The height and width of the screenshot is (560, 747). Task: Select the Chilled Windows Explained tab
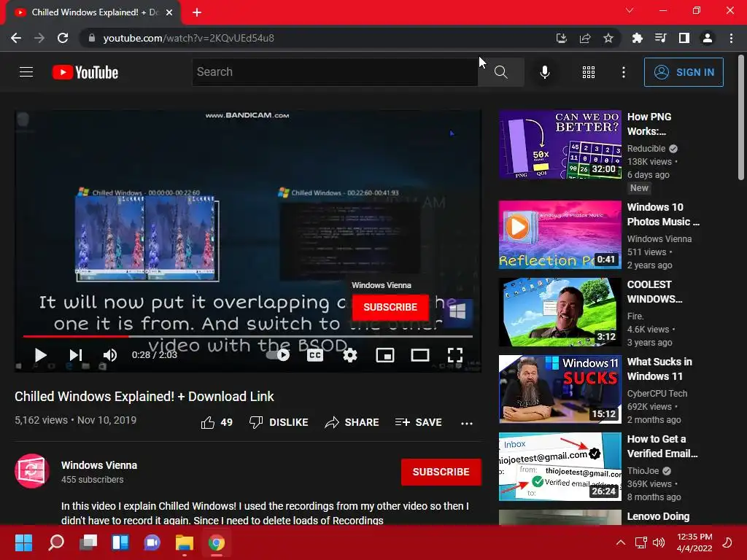click(x=93, y=12)
